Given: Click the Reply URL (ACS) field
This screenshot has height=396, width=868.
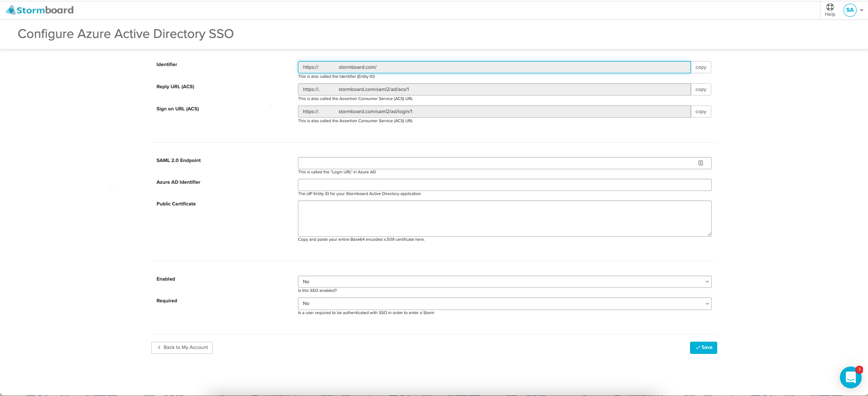Looking at the screenshot, I should pyautogui.click(x=494, y=90).
